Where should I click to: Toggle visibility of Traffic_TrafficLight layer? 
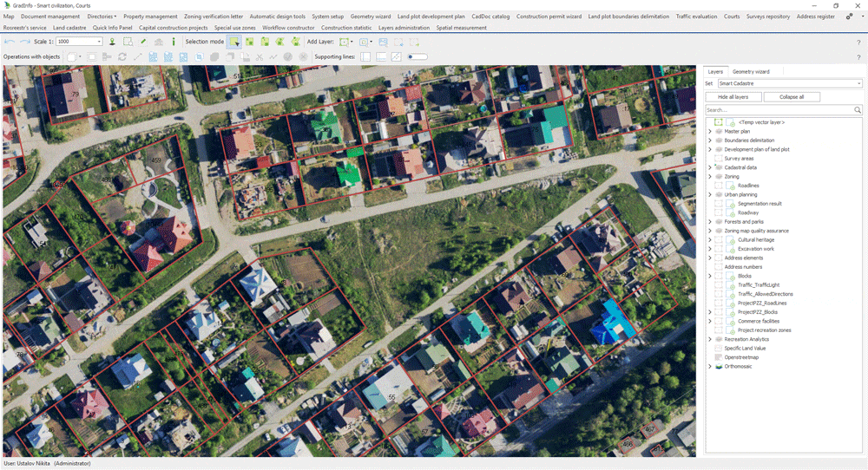719,285
